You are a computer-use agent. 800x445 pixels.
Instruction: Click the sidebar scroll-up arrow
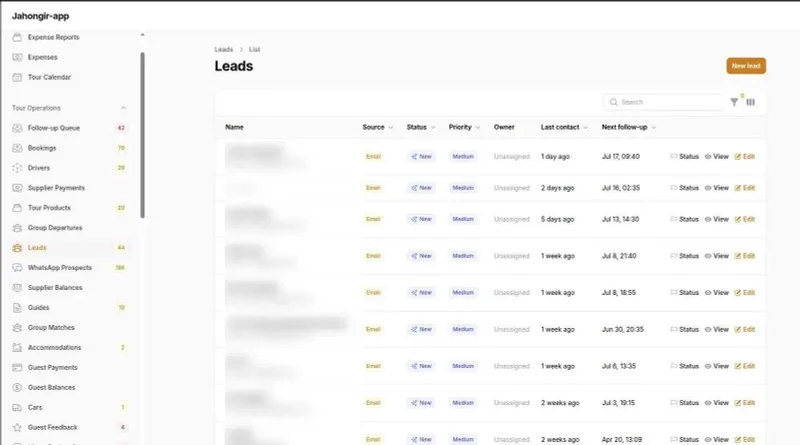[x=142, y=35]
